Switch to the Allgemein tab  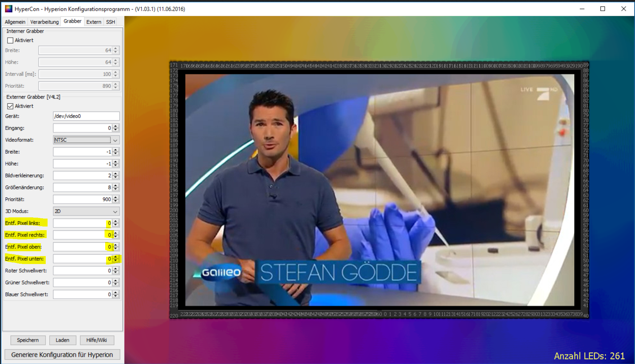(15, 22)
